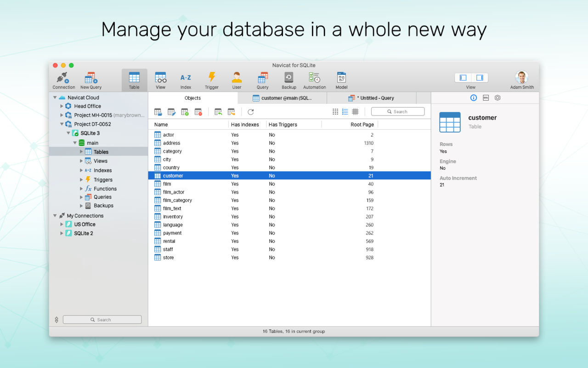Open the Automation tool
This screenshot has width=588, height=368.
(315, 80)
